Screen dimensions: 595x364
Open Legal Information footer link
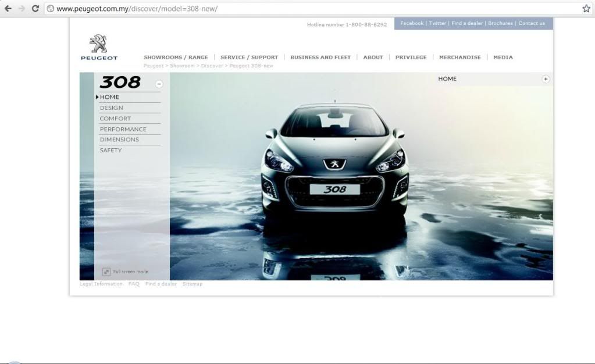[101, 284]
